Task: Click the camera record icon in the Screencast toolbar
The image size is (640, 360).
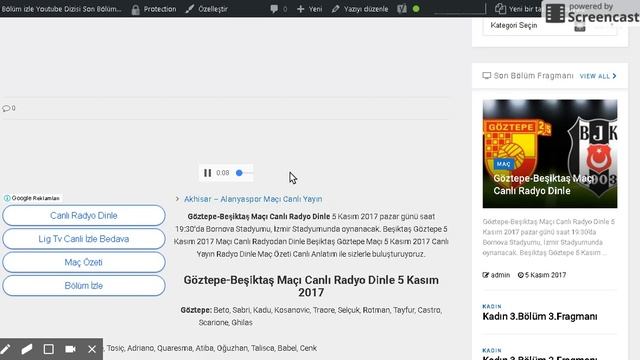Action: pyautogui.click(x=70, y=349)
